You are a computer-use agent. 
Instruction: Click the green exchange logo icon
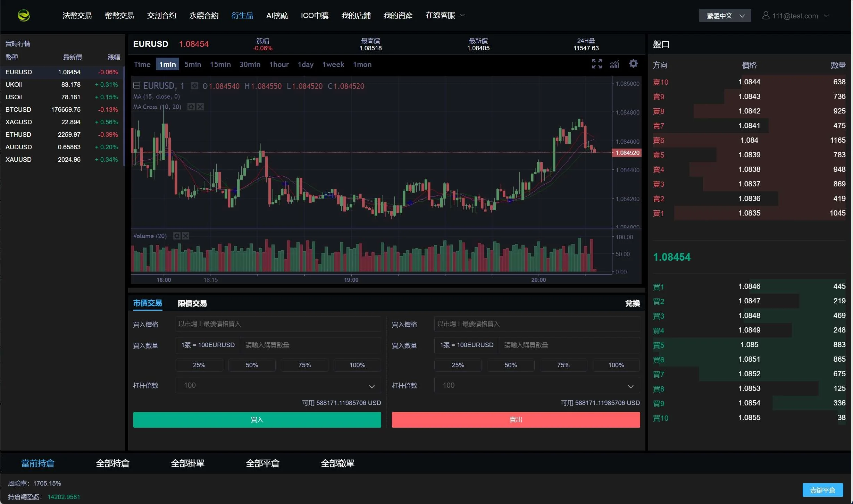(x=24, y=15)
